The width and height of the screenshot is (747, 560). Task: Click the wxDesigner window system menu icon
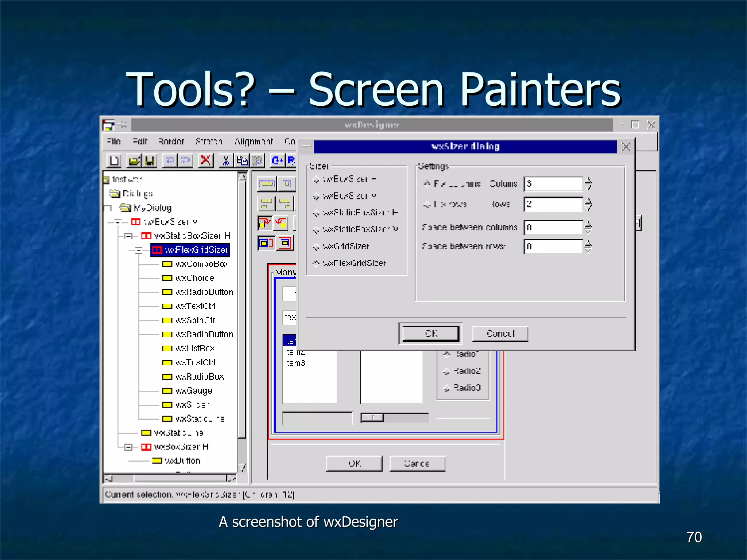coord(108,125)
